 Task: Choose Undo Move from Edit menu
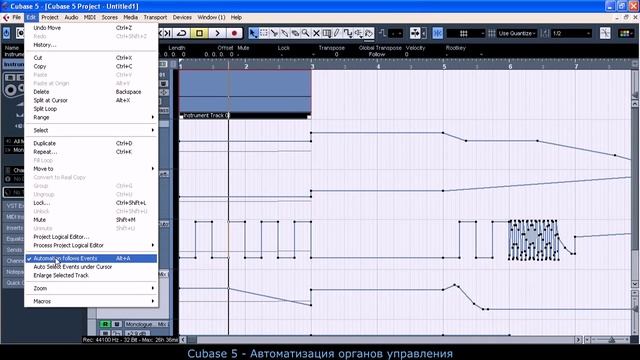pyautogui.click(x=91, y=28)
